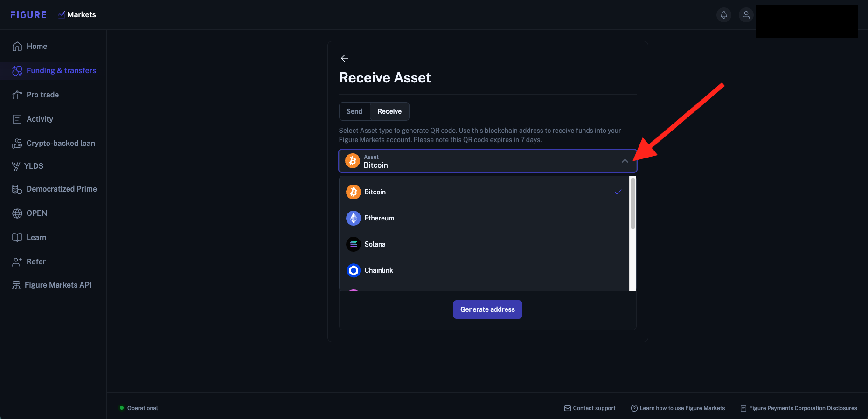This screenshot has width=868, height=419.
Task: Pick Chainlink from the asset options
Action: 484,270
